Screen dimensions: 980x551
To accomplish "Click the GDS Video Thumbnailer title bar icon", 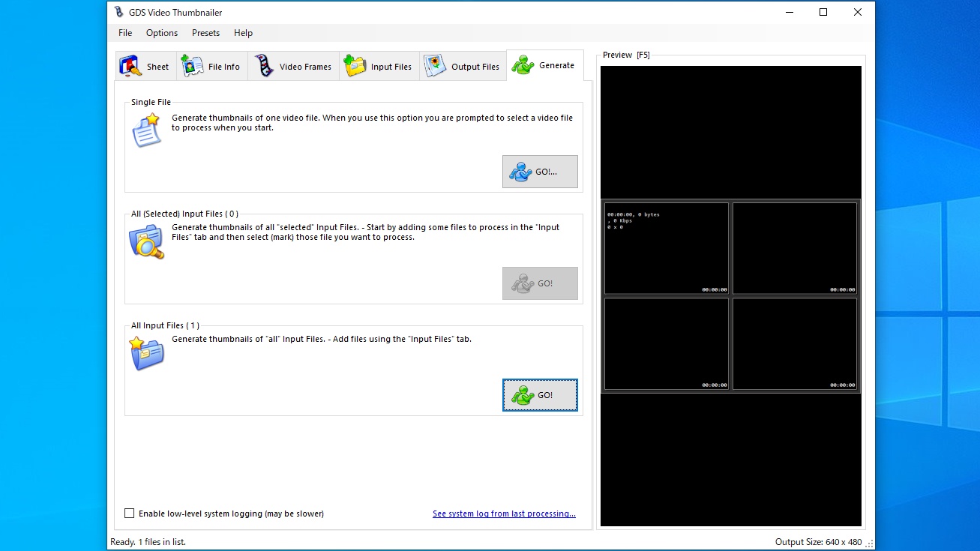I will (119, 12).
